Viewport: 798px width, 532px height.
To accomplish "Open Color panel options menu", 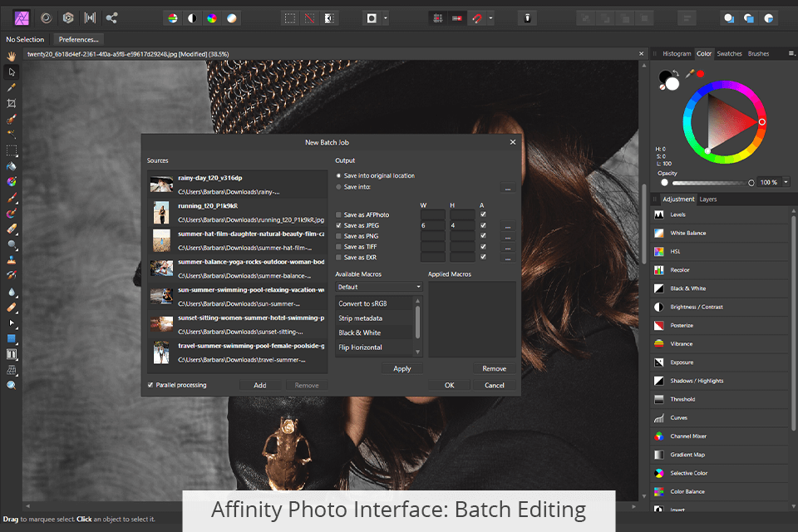I will click(x=791, y=53).
